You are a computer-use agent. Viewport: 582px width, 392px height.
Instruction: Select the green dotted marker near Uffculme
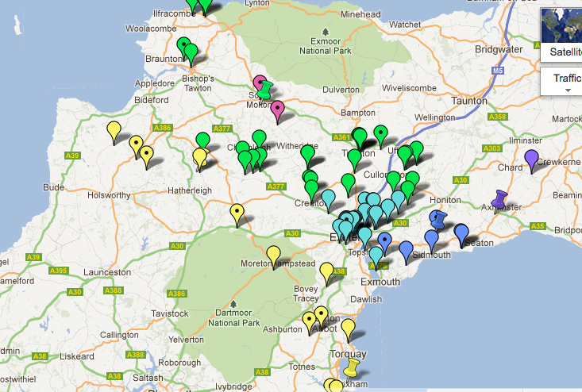click(x=381, y=133)
